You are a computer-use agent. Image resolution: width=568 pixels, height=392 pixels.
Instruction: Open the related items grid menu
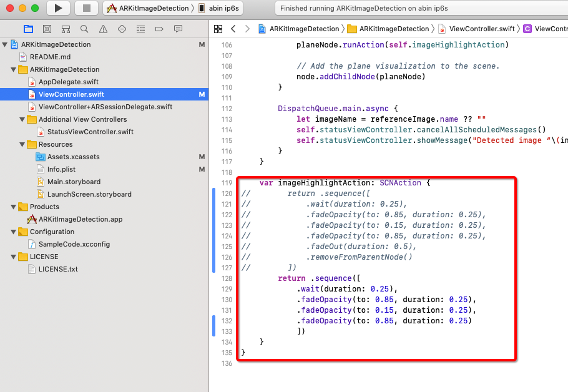218,29
